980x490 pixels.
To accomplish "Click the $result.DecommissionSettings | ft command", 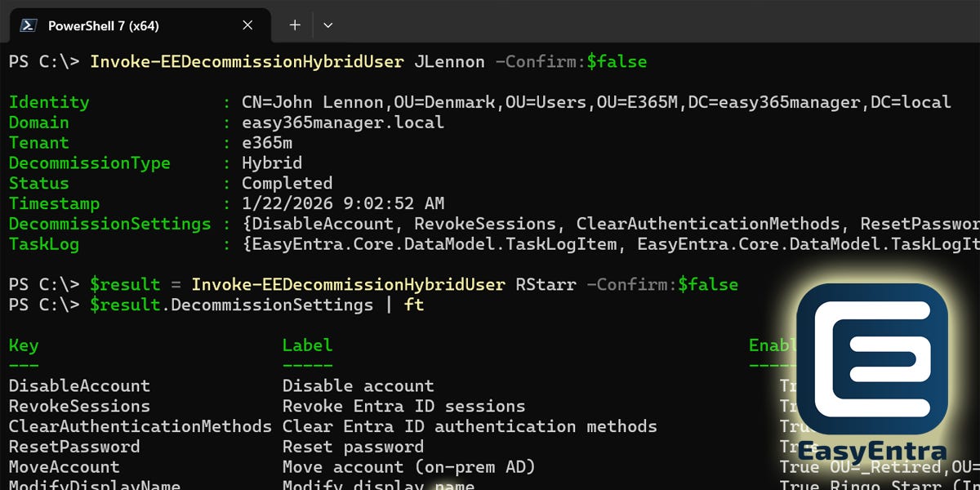I will (x=256, y=305).
